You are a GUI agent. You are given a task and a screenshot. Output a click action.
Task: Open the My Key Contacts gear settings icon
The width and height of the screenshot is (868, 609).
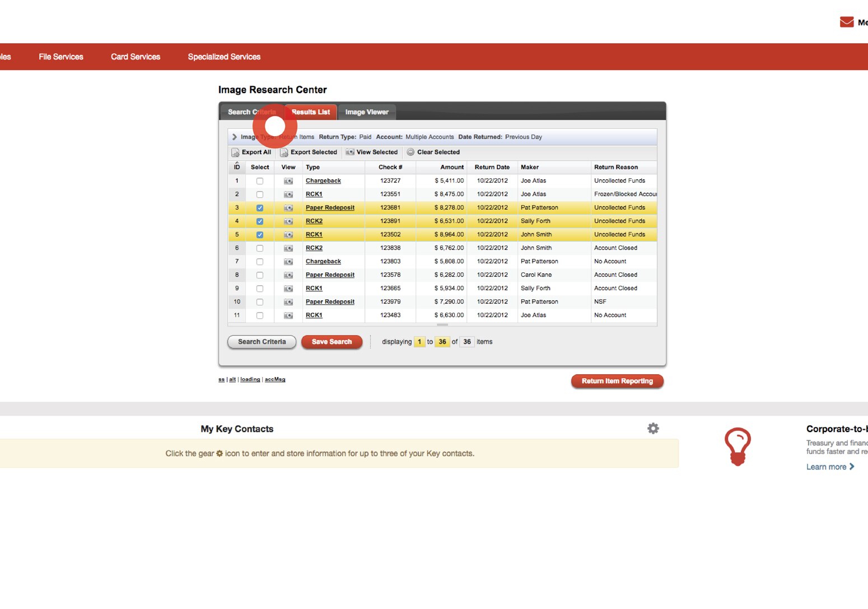[653, 428]
